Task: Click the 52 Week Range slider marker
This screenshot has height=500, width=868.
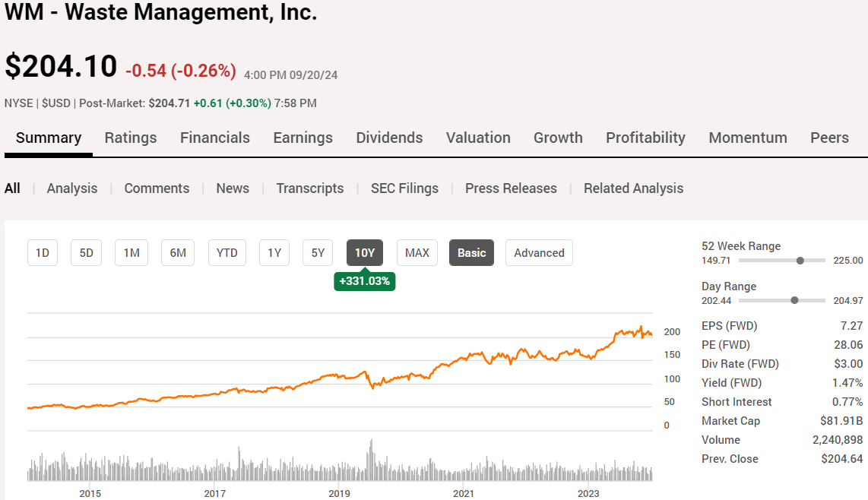Action: point(800,260)
